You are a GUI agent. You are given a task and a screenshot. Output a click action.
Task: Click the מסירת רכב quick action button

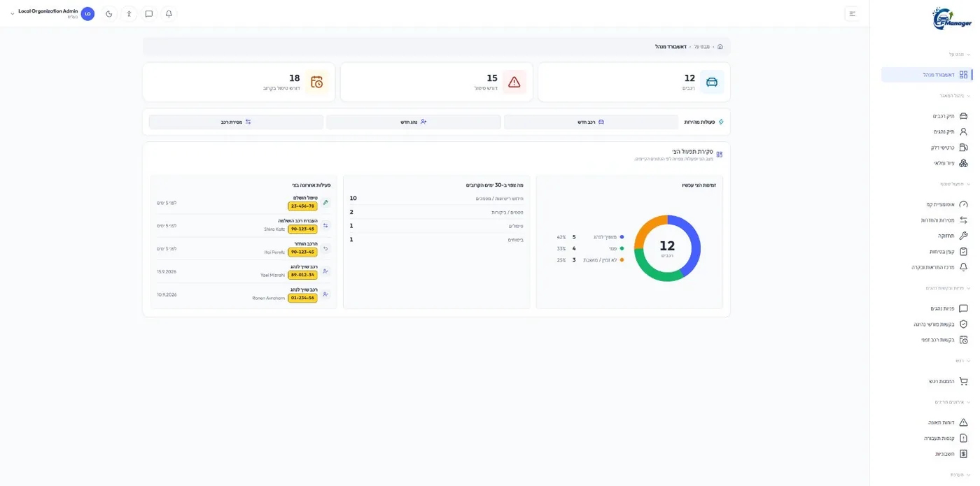pyautogui.click(x=236, y=122)
